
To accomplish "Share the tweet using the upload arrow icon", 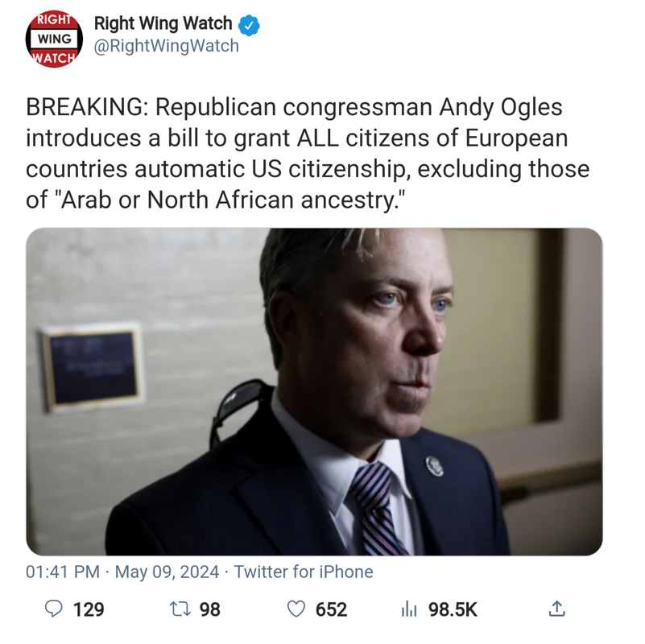I will 557,609.
